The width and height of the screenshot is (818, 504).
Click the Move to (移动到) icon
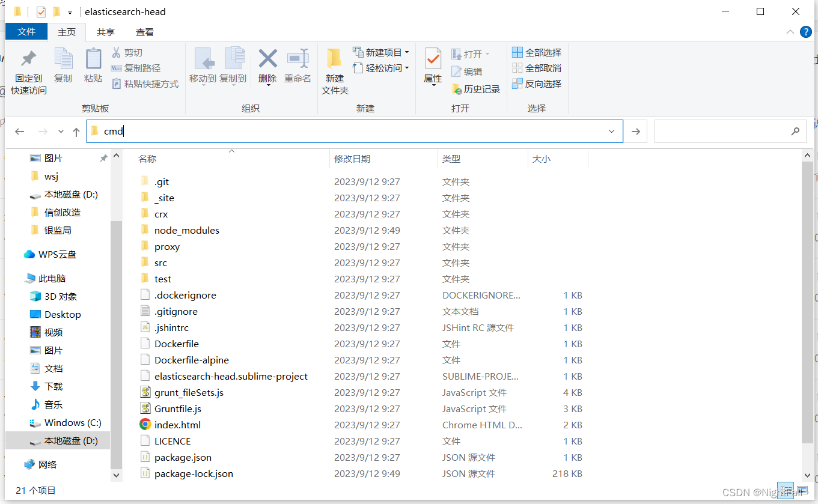[x=204, y=58]
